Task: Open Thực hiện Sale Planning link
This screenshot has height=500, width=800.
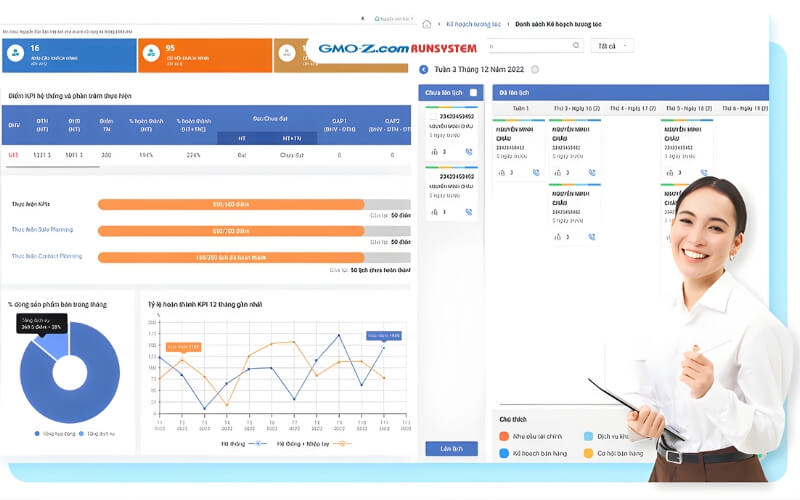Action: (42, 230)
